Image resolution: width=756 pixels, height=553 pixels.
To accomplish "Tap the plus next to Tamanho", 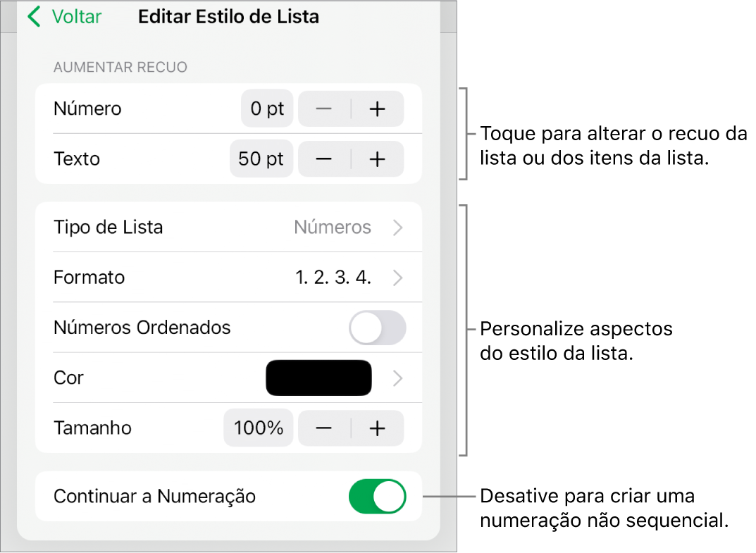I will coord(378,428).
